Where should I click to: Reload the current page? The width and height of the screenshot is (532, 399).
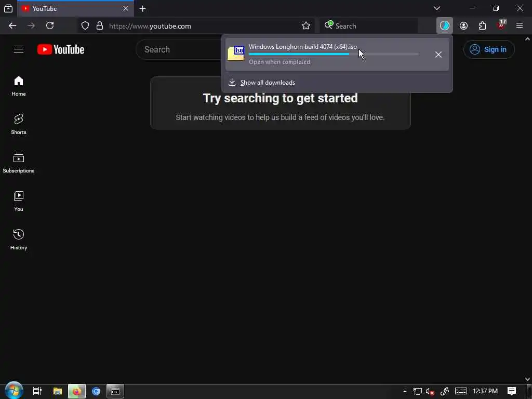click(x=50, y=26)
